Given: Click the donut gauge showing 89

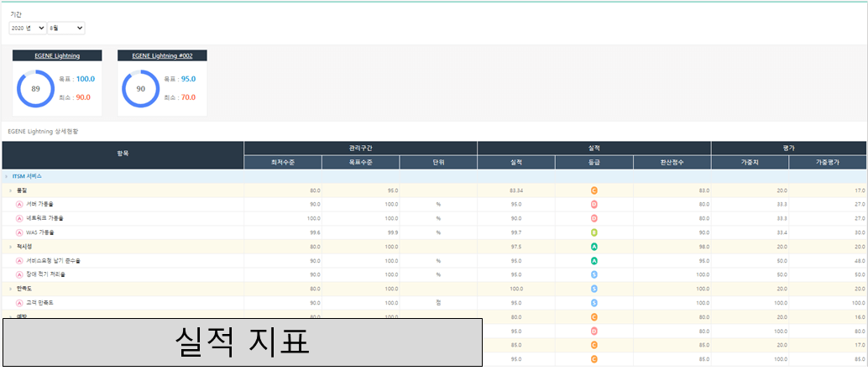Looking at the screenshot, I should pyautogui.click(x=35, y=89).
